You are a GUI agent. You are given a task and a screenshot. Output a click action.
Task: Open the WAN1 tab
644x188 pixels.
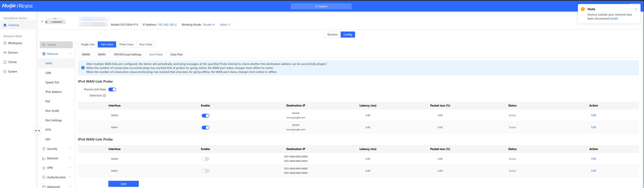tap(102, 54)
